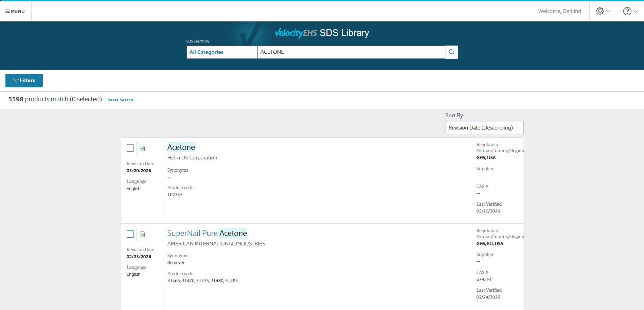Screen dimensions: 644x310
Task: View SDS document icon for Helm Acetone
Action: pyautogui.click(x=143, y=149)
